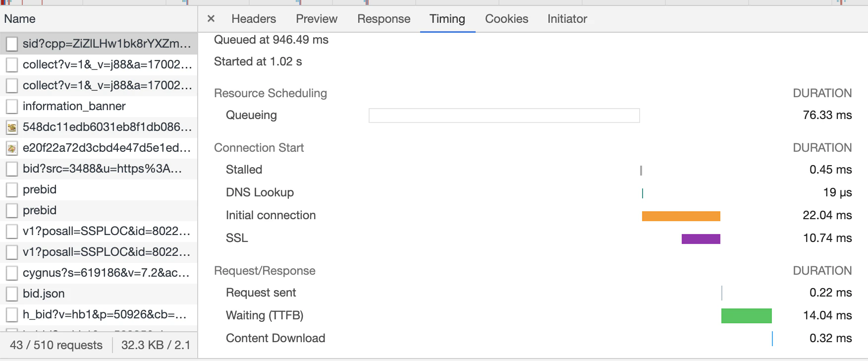Viewport: 868px width, 361px height.
Task: Click the Waiting (TTFB) duration 14.04 ms
Action: pos(827,315)
